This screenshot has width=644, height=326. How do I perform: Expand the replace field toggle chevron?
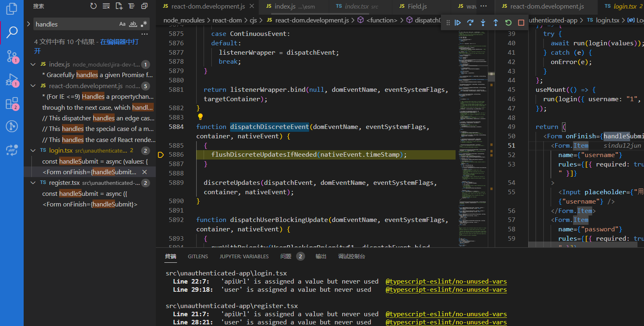pyautogui.click(x=28, y=24)
